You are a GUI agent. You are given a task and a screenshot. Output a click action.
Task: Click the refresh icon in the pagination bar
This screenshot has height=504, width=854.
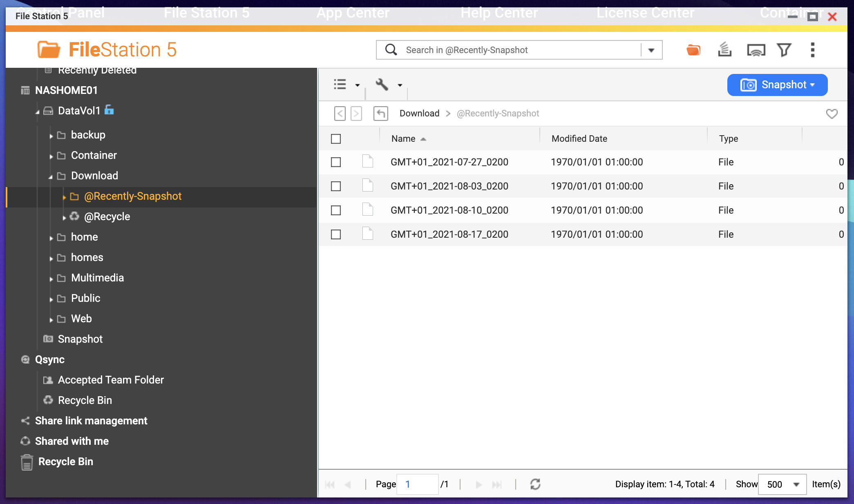[x=535, y=484]
